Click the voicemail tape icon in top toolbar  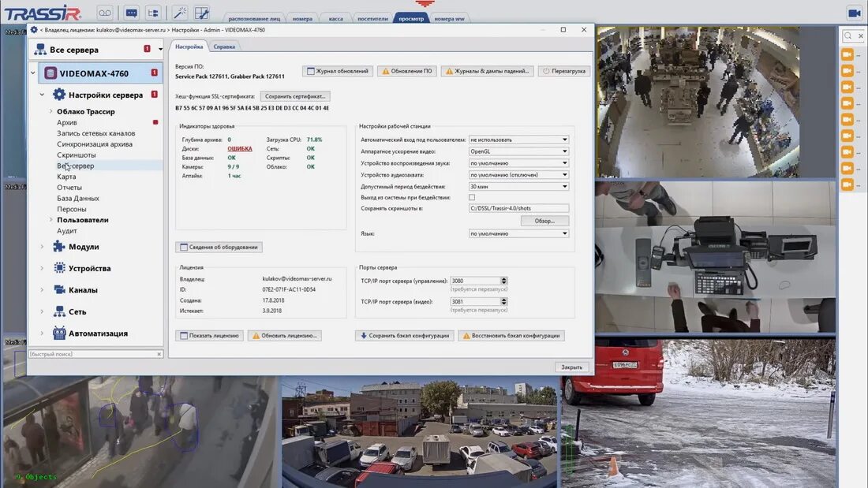(x=105, y=13)
